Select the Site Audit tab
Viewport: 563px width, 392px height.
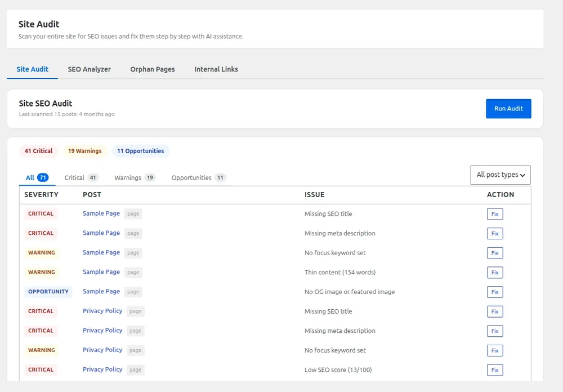(32, 69)
